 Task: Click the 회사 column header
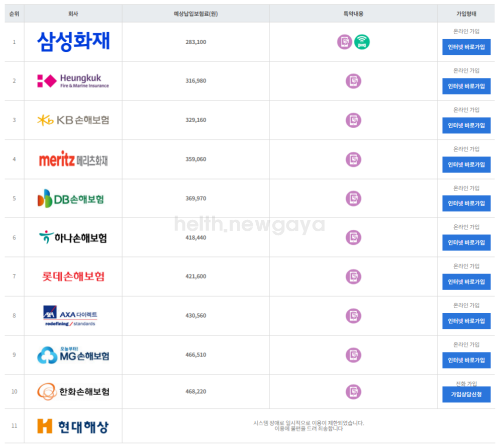point(73,14)
